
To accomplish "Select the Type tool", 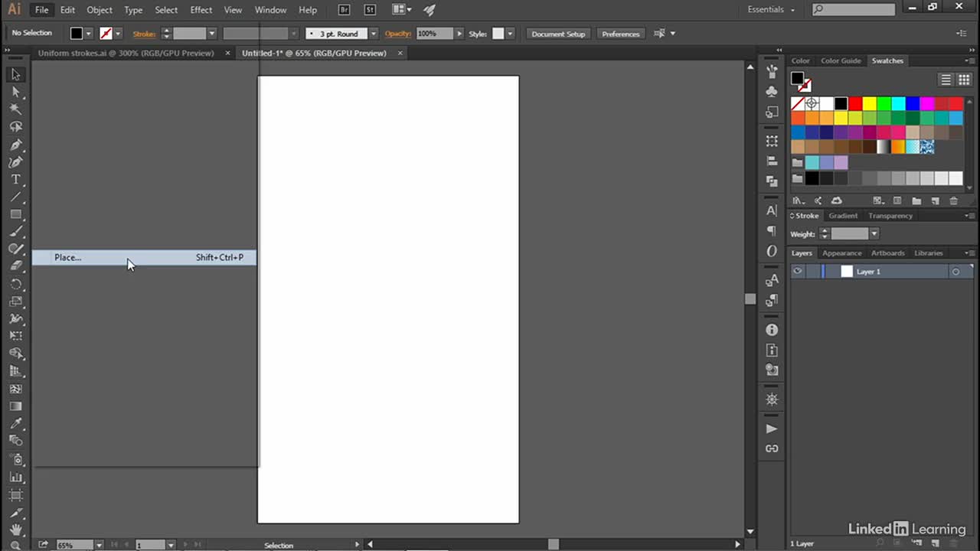I will [x=15, y=180].
